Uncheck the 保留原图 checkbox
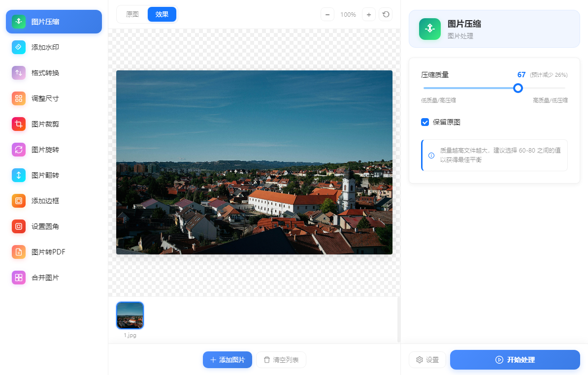This screenshot has height=375, width=588. [425, 122]
